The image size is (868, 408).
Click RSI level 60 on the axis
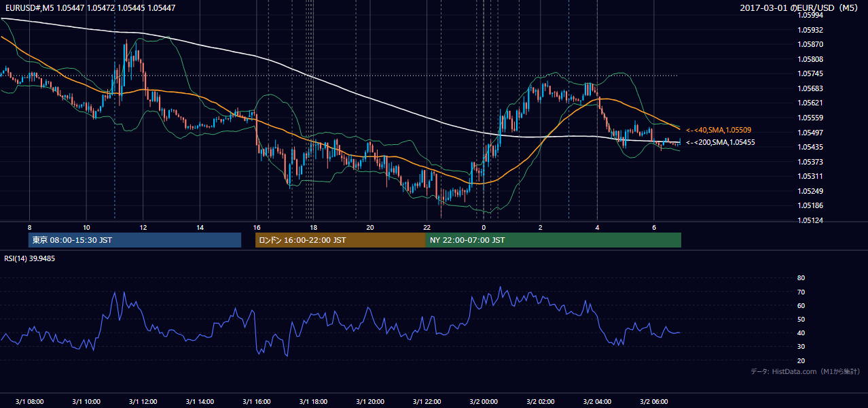point(801,305)
